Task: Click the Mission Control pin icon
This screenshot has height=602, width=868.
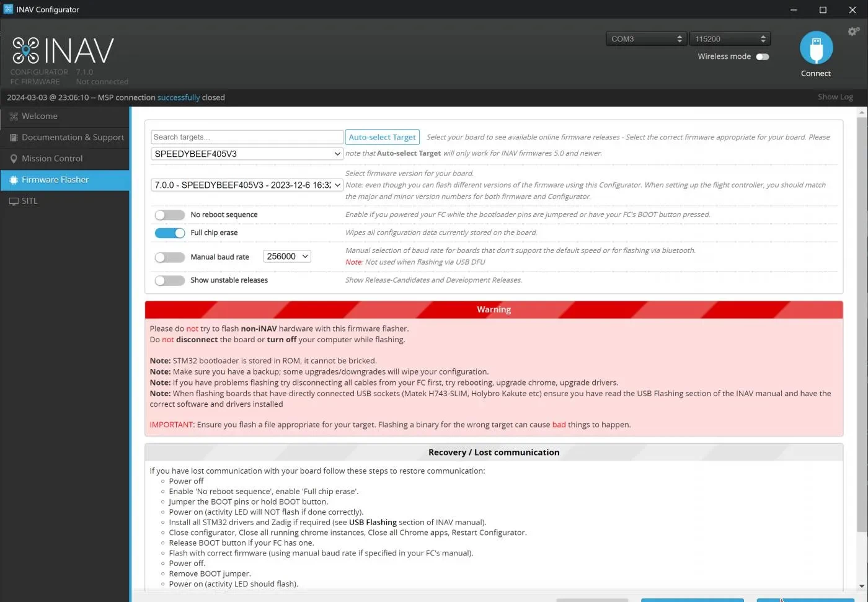Action: click(x=14, y=159)
